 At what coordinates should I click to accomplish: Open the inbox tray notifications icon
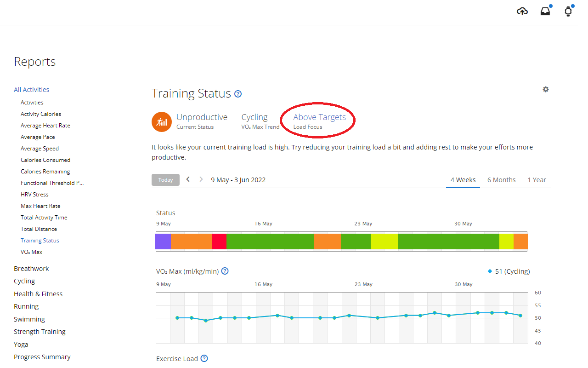pyautogui.click(x=545, y=11)
